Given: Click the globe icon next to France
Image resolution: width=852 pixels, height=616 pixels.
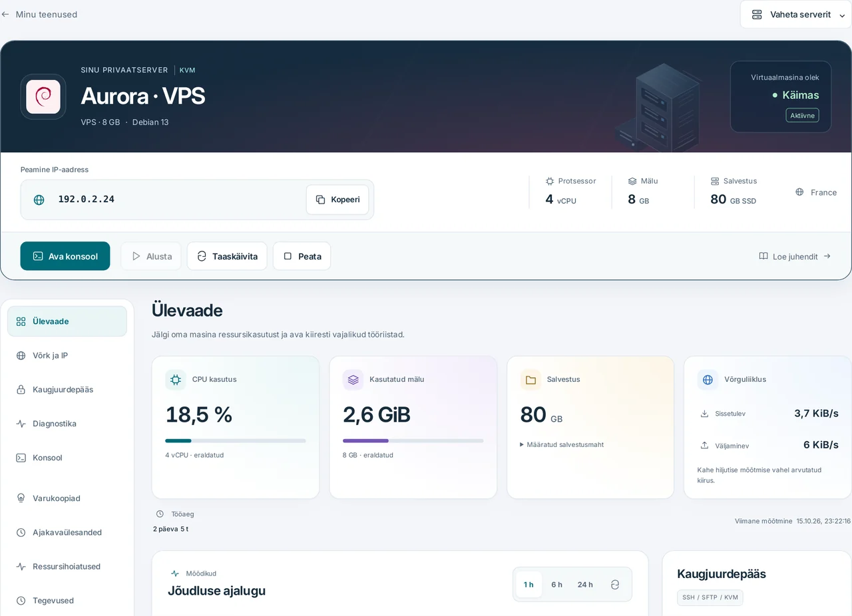Looking at the screenshot, I should (799, 192).
